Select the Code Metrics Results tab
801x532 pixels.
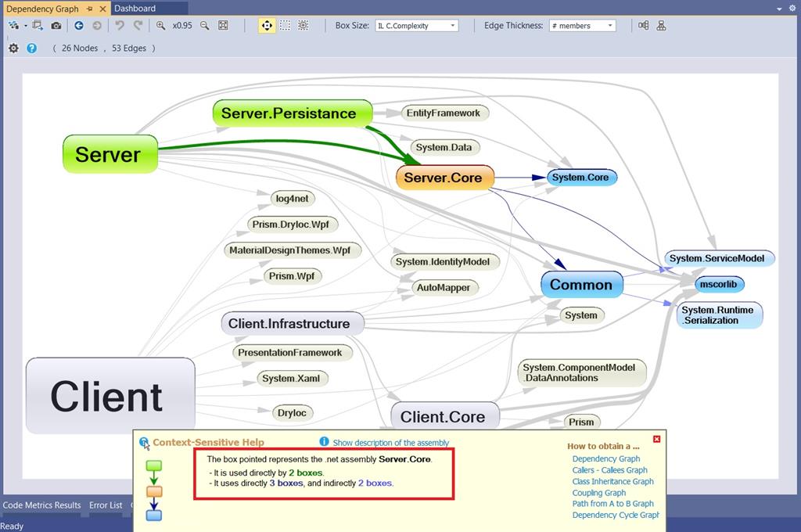click(x=41, y=505)
